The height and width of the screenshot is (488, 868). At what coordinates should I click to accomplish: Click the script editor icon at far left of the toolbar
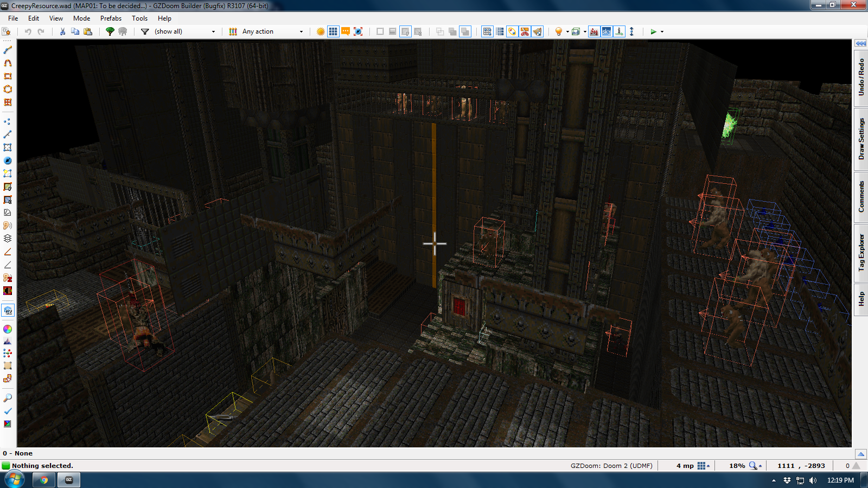(7, 31)
